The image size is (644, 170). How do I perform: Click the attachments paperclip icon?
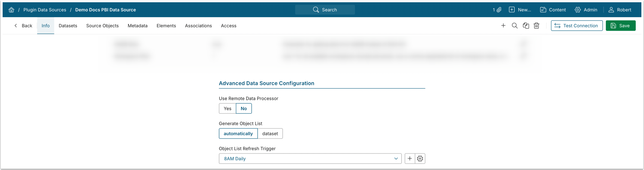[x=499, y=10]
